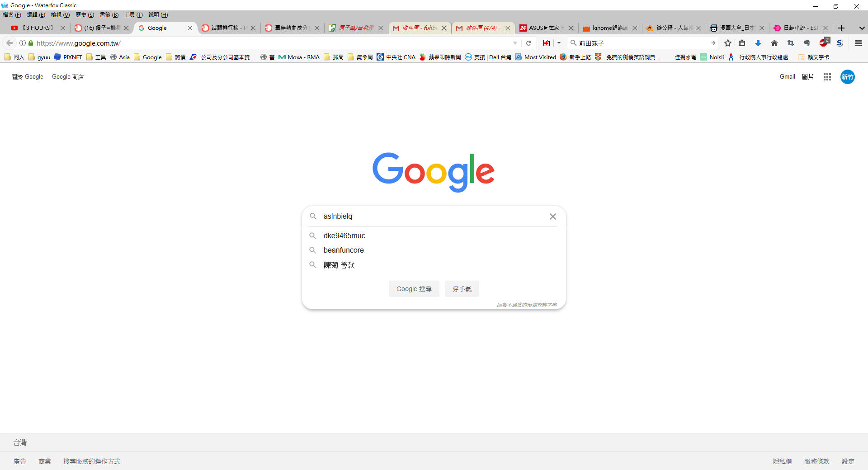Expand the list all tabs chevron
Screen dimensions: 868x470
(x=862, y=28)
